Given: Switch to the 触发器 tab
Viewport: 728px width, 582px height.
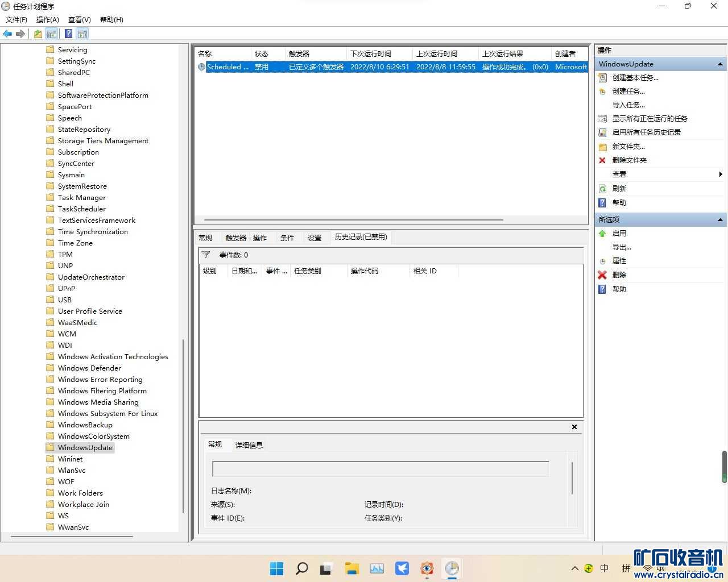Looking at the screenshot, I should pos(235,238).
